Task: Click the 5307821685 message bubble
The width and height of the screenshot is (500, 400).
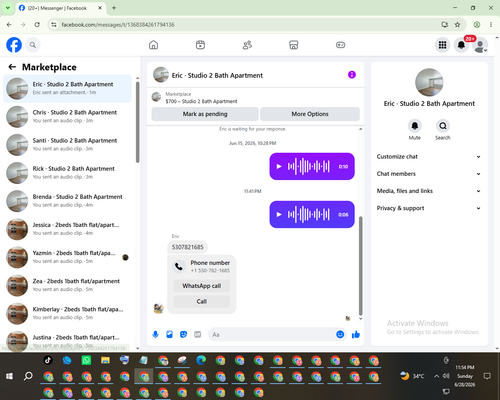Action: tap(187, 247)
